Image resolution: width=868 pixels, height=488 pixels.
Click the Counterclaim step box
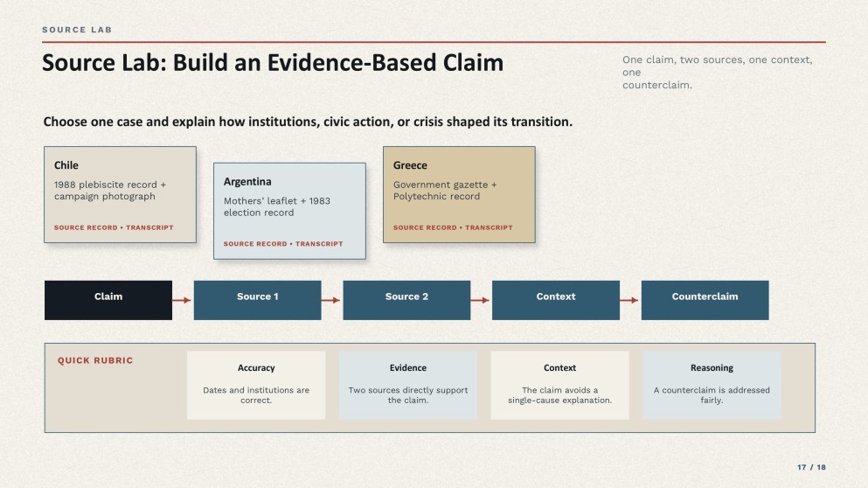point(705,300)
